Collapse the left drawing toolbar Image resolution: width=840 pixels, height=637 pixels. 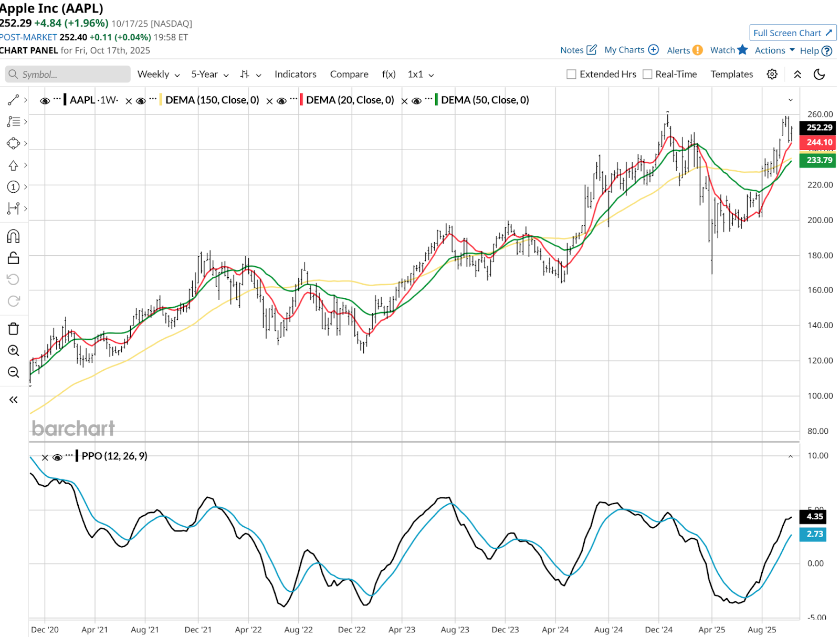[x=13, y=400]
